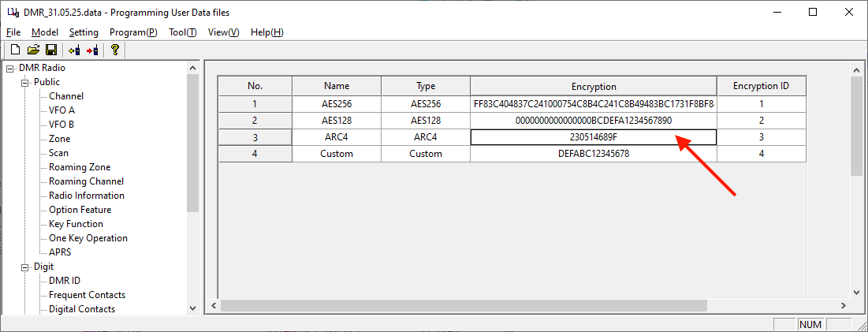
Task: Click the ARC4 encryption key field
Action: click(x=594, y=137)
